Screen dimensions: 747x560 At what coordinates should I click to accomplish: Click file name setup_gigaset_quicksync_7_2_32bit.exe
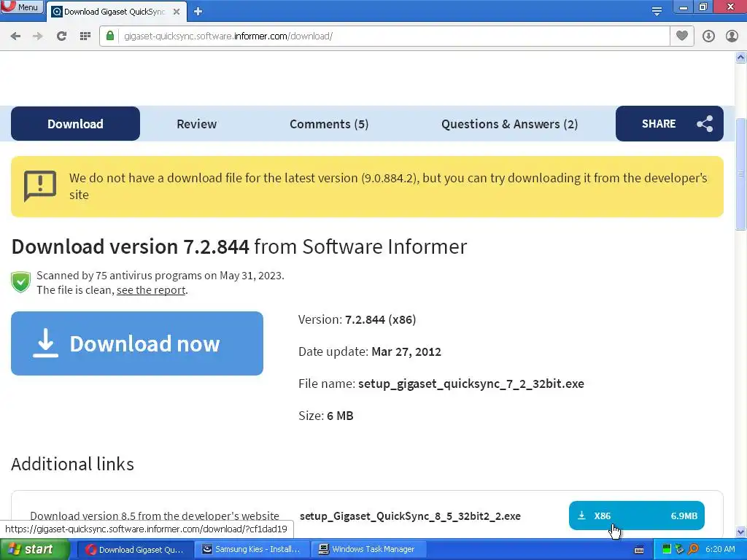(471, 384)
